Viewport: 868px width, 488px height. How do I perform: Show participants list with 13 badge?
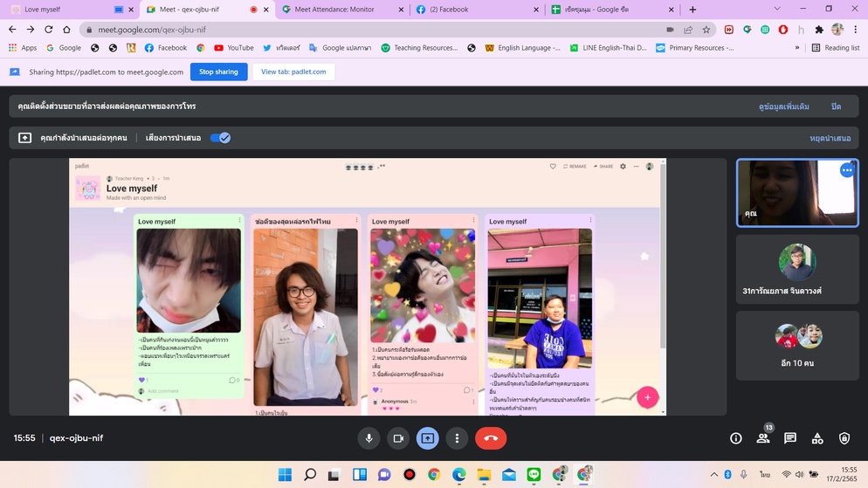coord(763,438)
